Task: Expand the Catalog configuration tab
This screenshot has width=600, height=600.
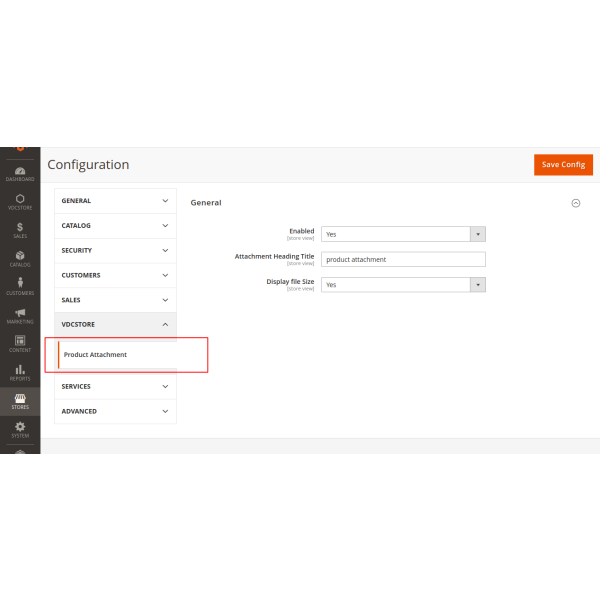Action: (x=115, y=226)
